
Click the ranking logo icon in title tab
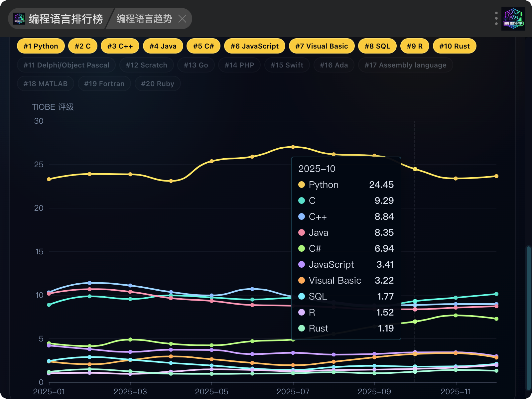coord(19,19)
